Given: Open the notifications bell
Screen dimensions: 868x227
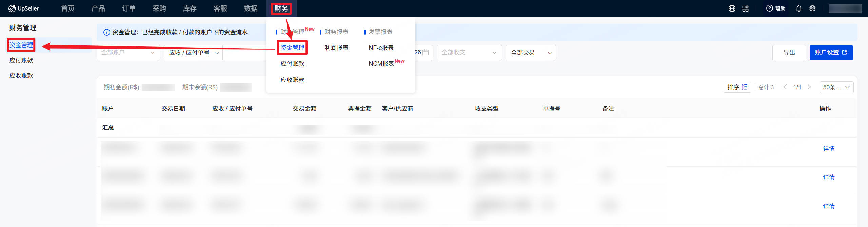Looking at the screenshot, I should tap(798, 8).
